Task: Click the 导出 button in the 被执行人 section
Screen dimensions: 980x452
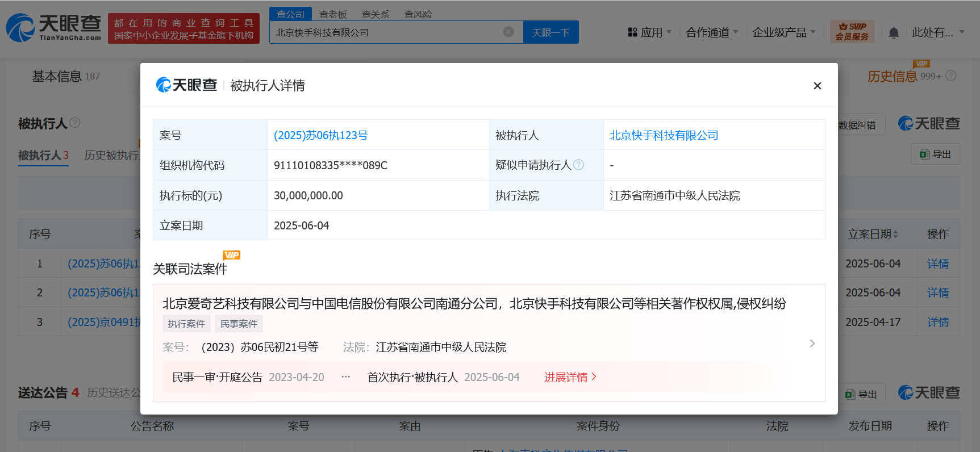Action: click(935, 154)
